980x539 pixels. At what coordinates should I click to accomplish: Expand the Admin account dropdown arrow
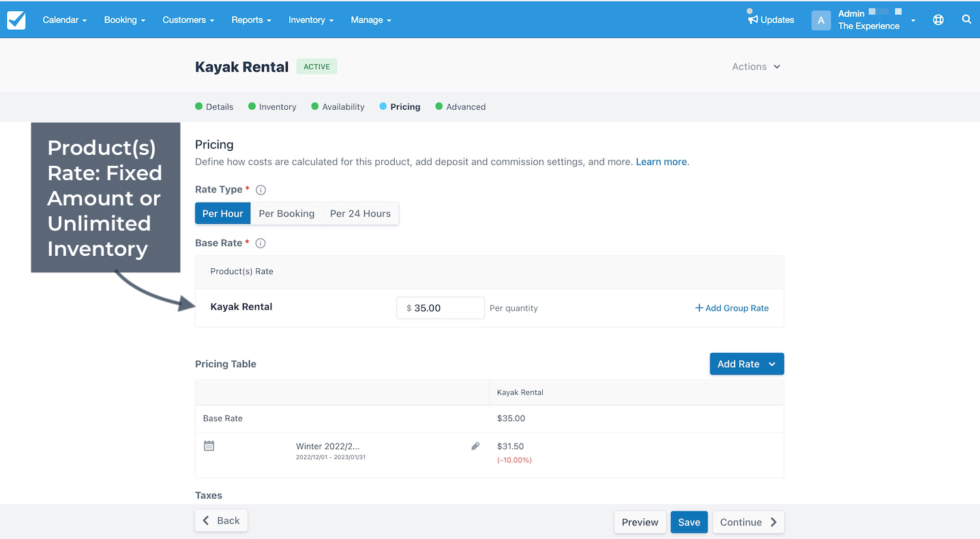pos(913,20)
